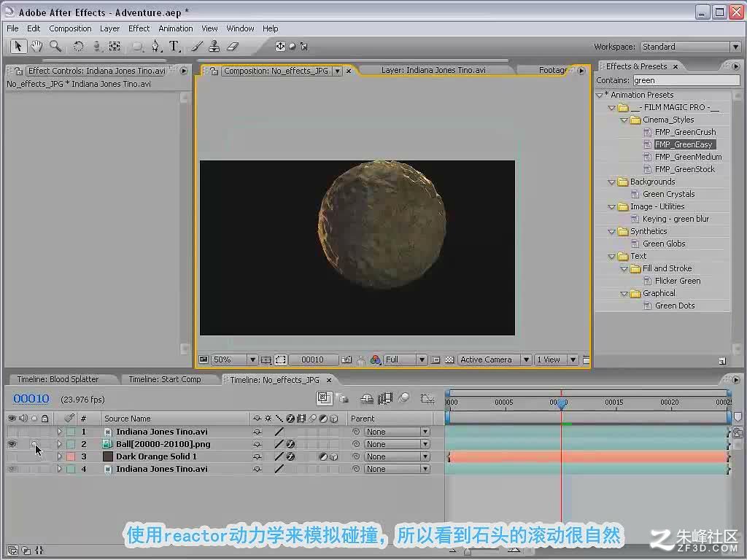This screenshot has width=747, height=560.
Task: Select the Rotation tool
Action: coord(78,46)
